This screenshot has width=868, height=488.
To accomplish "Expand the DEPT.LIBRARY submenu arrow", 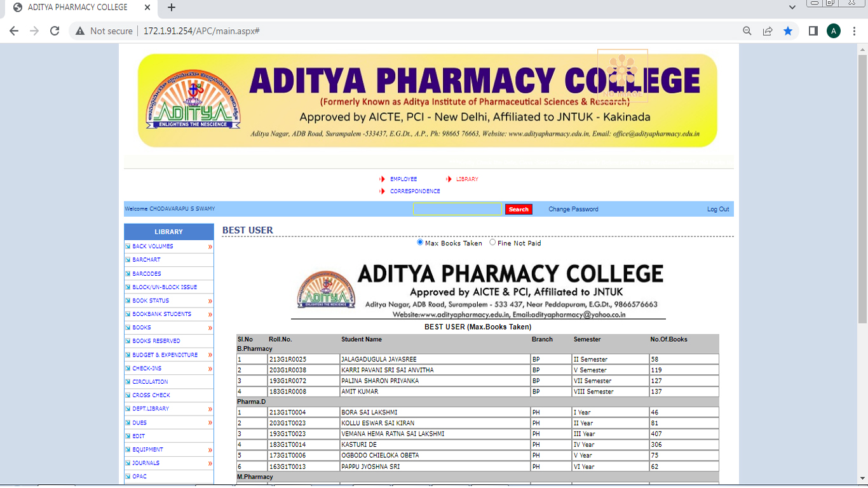I will point(210,409).
